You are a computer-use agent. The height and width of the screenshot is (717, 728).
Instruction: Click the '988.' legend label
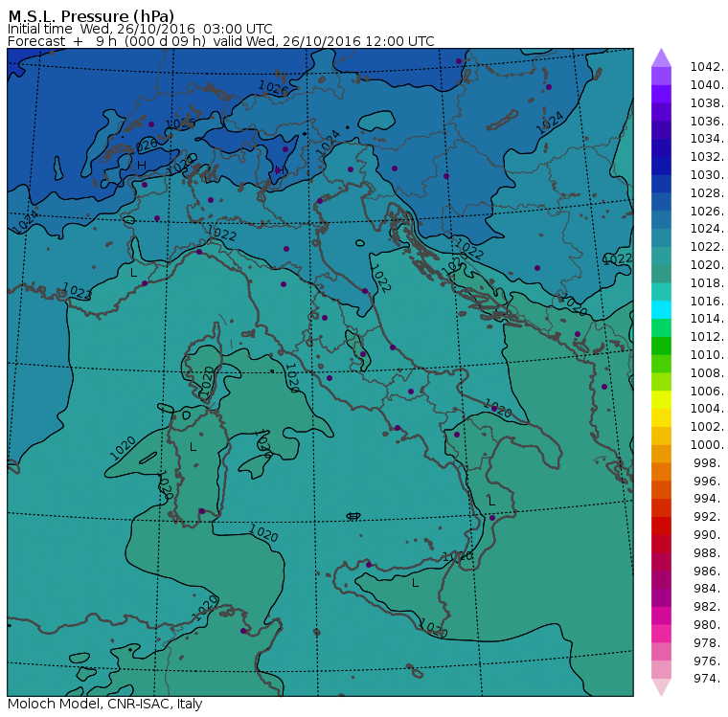pyautogui.click(x=709, y=553)
